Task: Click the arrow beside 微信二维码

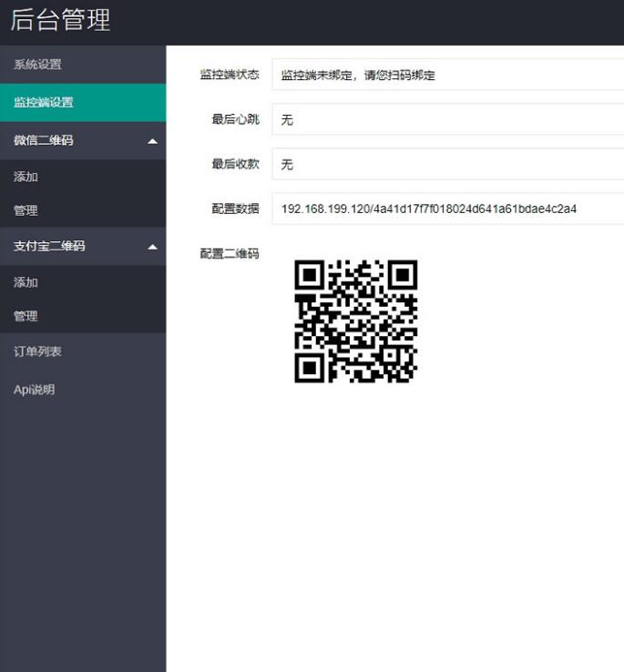Action: [x=152, y=141]
